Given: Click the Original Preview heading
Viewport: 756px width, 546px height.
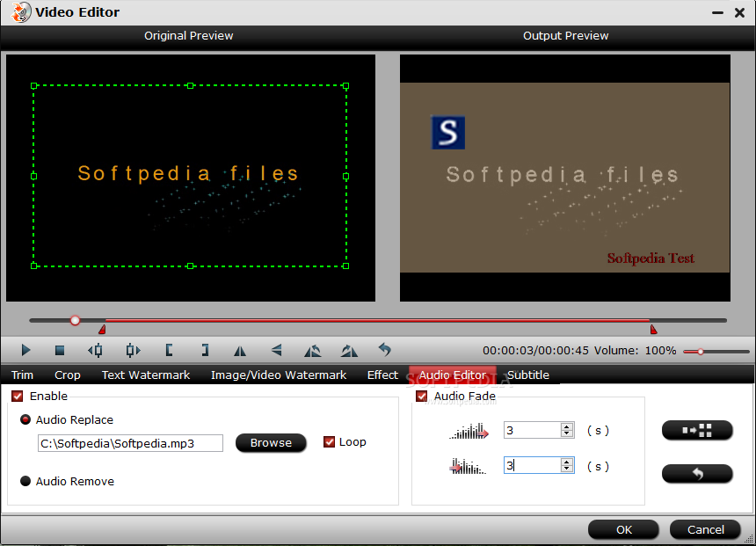Looking at the screenshot, I should point(188,36).
